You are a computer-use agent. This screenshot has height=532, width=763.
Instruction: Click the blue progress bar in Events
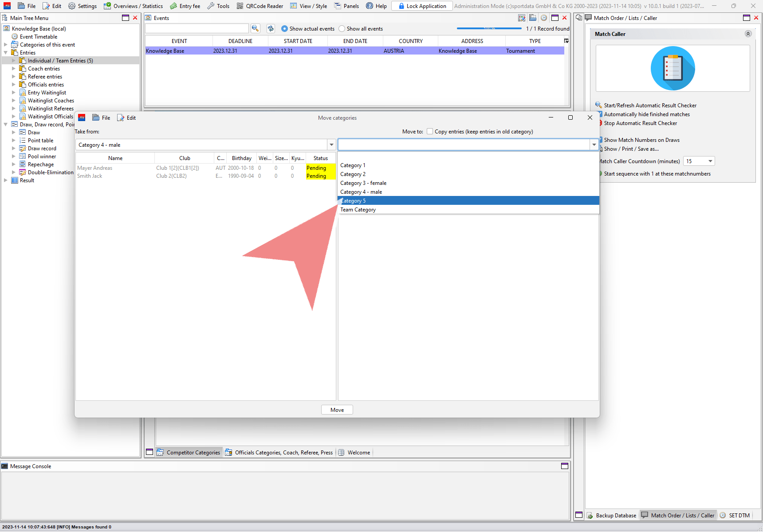(x=489, y=28)
